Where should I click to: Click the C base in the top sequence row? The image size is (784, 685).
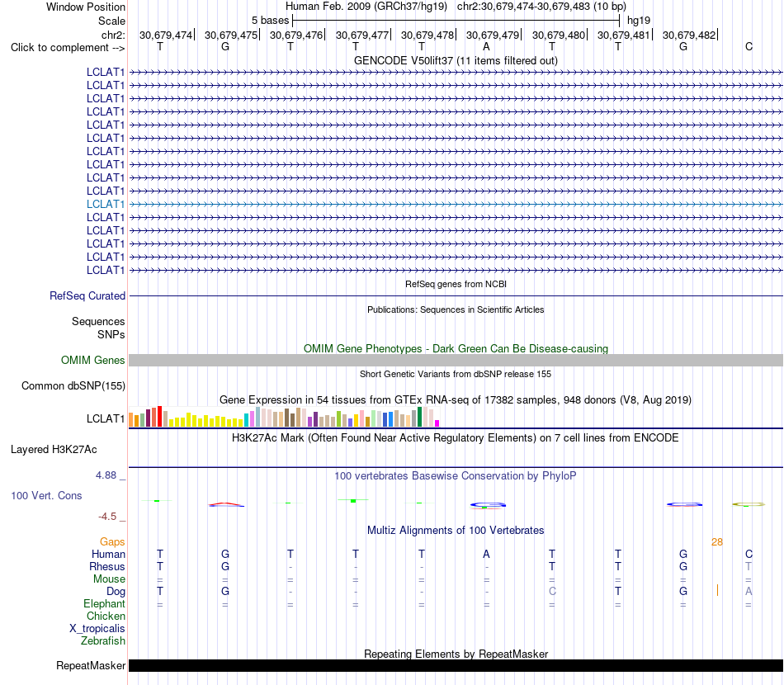(x=749, y=46)
